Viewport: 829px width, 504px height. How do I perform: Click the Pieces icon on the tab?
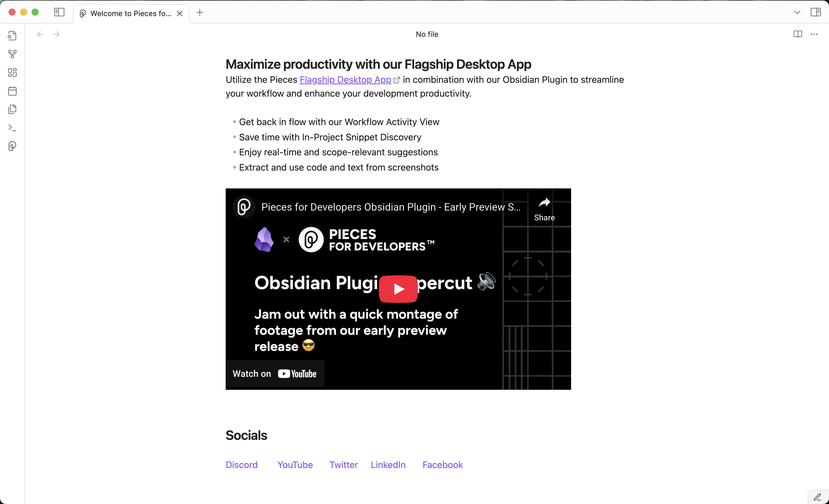(x=83, y=14)
